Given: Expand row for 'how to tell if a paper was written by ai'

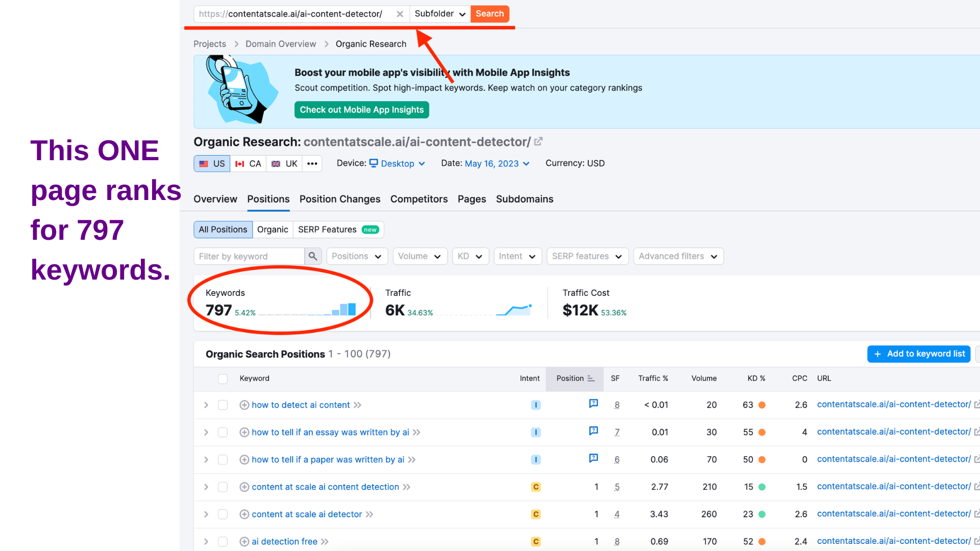Looking at the screenshot, I should [206, 460].
